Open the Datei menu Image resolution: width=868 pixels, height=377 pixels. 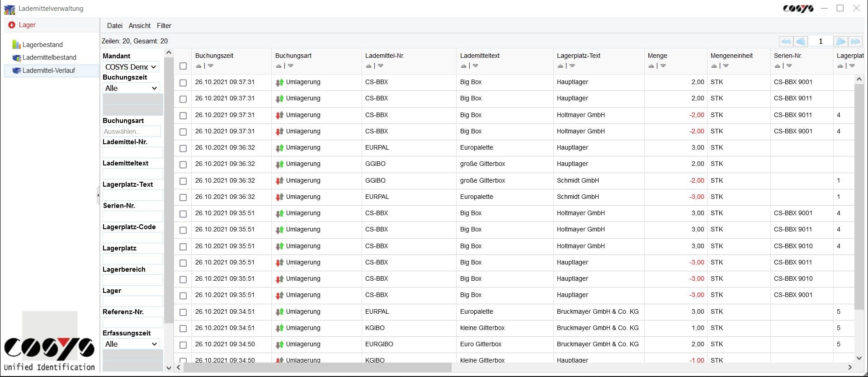(114, 26)
